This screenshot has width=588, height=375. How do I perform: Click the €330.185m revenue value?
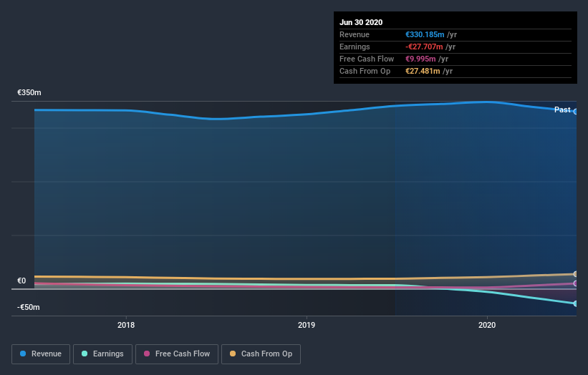(x=425, y=34)
